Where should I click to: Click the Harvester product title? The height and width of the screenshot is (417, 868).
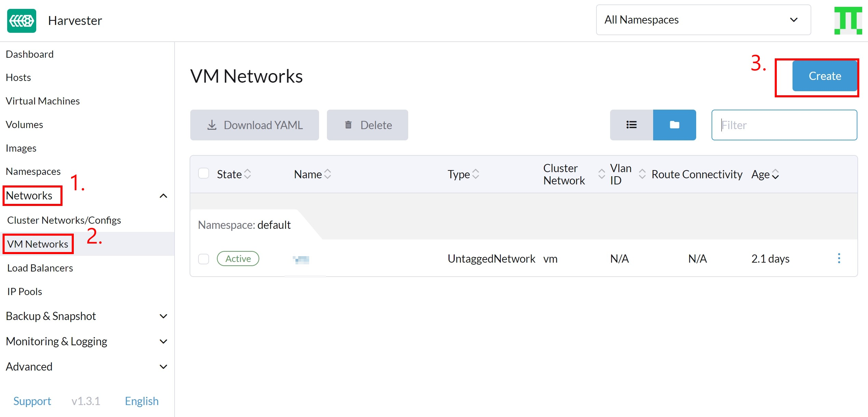tap(75, 20)
